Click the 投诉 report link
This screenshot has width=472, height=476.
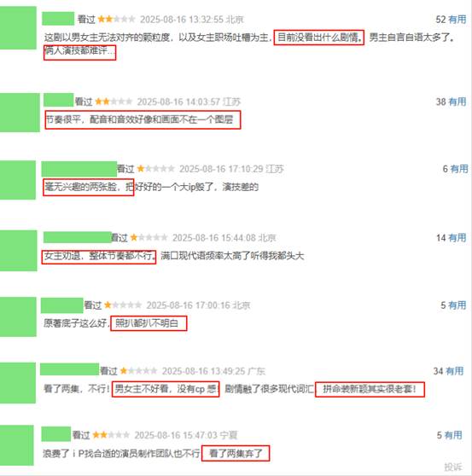coord(453,467)
